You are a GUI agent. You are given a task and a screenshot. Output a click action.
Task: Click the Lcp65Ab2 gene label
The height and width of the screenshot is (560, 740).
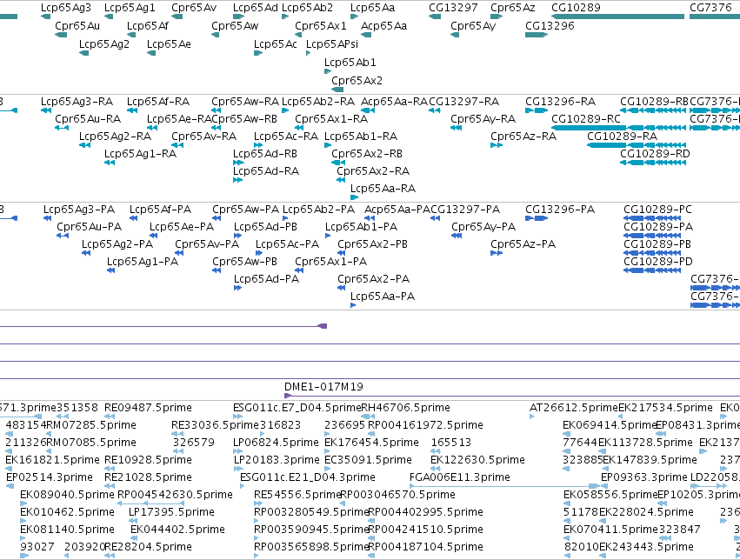tap(307, 8)
